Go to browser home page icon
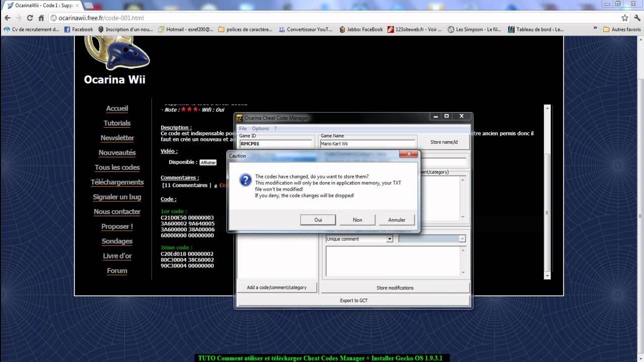 click(41, 18)
